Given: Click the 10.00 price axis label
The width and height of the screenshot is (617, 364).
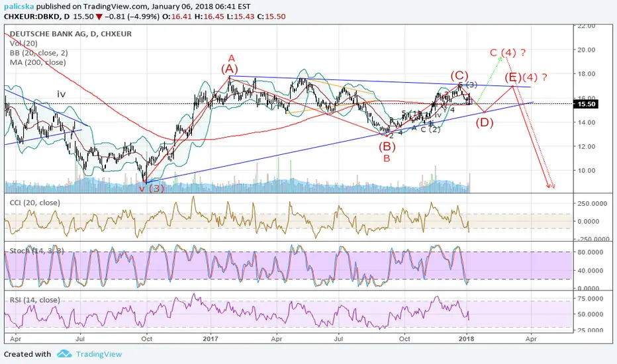Looking at the screenshot, I should coord(587,170).
